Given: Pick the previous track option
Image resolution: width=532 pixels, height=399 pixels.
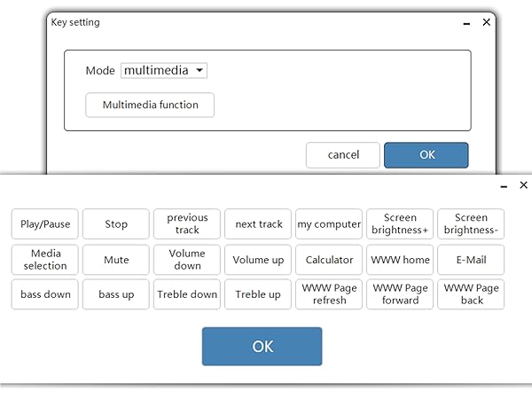Looking at the screenshot, I should pos(187,224).
